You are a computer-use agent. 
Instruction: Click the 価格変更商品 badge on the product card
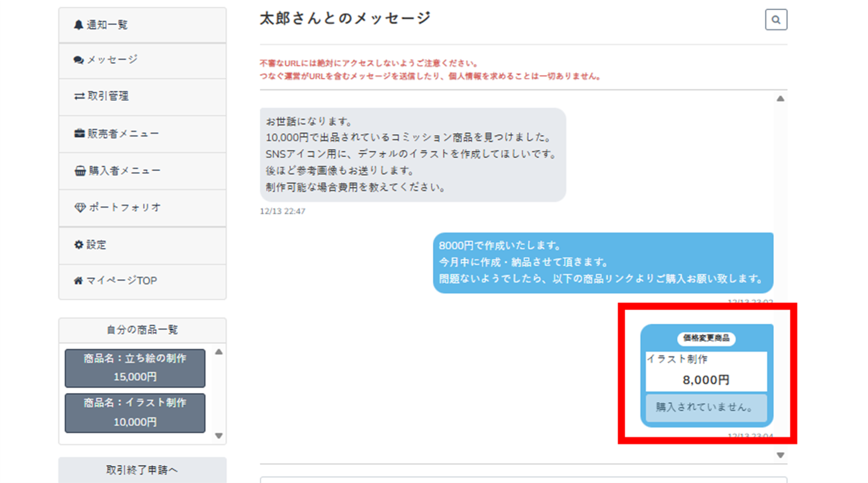[x=706, y=338]
